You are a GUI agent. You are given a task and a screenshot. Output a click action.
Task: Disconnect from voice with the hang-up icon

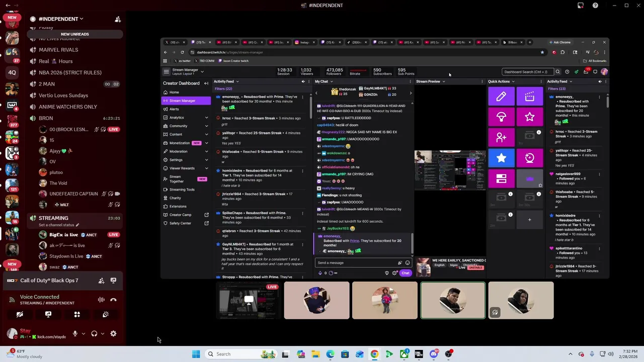pyautogui.click(x=113, y=300)
